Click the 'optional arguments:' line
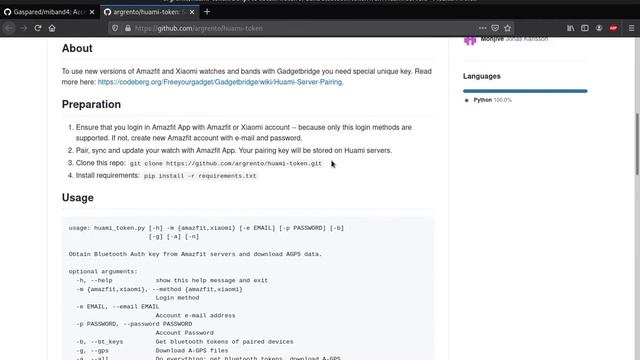The height and width of the screenshot is (360, 640). click(103, 271)
